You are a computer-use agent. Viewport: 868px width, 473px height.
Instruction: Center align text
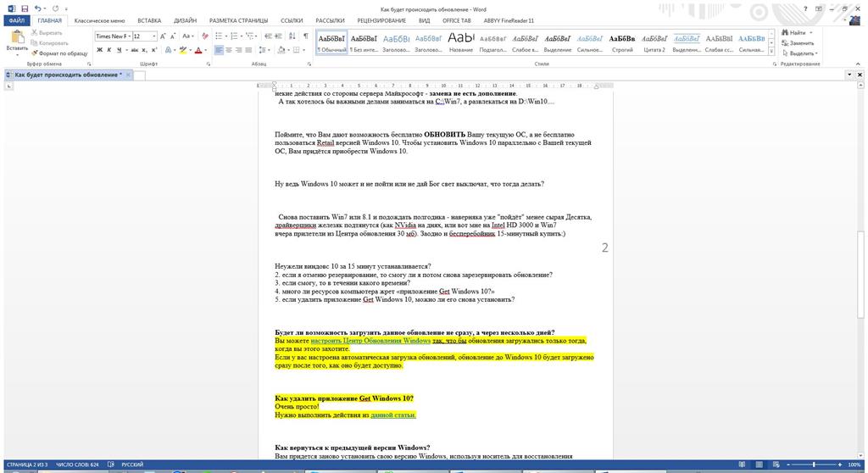coord(229,50)
